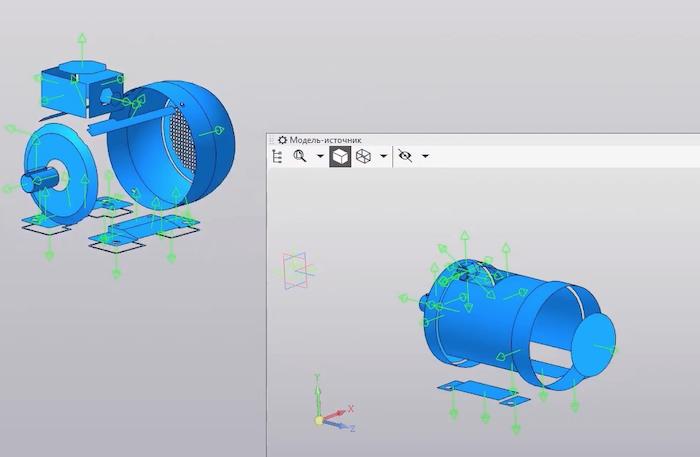
Task: Click the gear icon beside Модель-источник title
Action: pos(283,140)
